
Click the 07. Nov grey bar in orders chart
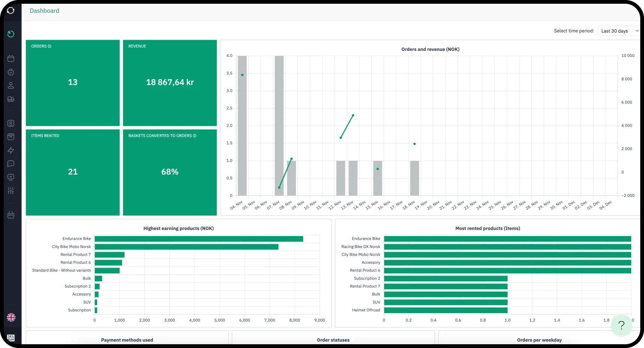click(x=279, y=125)
